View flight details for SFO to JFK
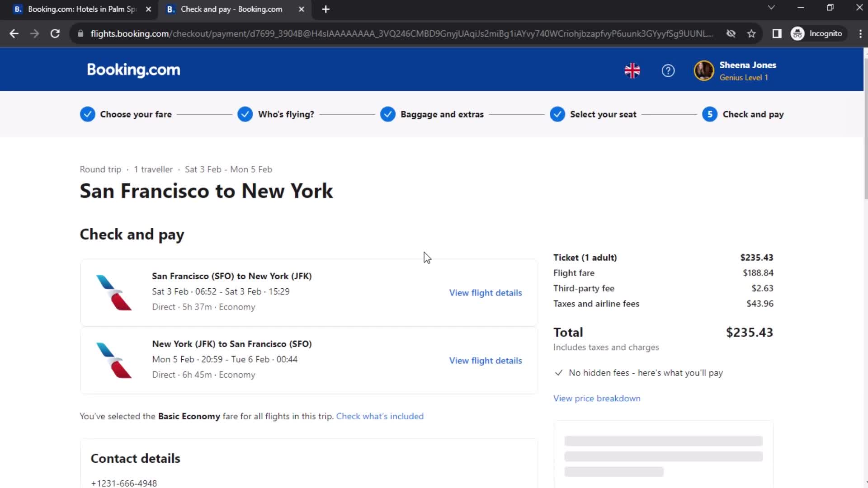868x488 pixels. [x=486, y=293]
